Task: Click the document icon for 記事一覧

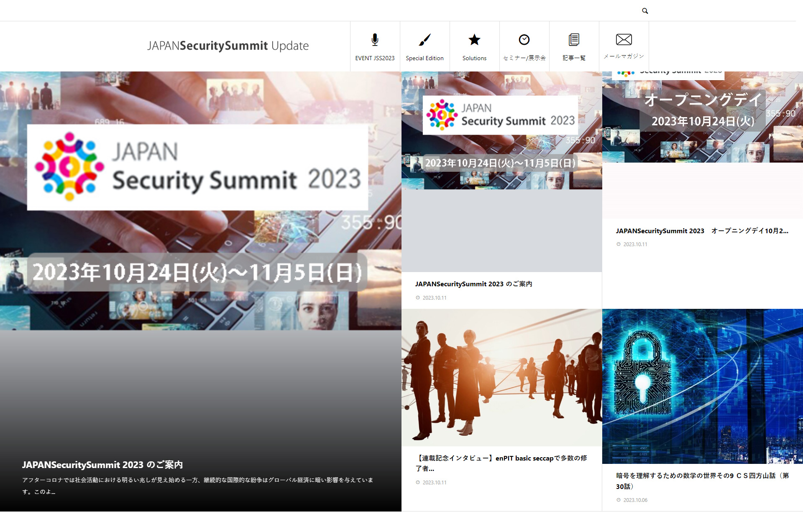Action: 574,40
